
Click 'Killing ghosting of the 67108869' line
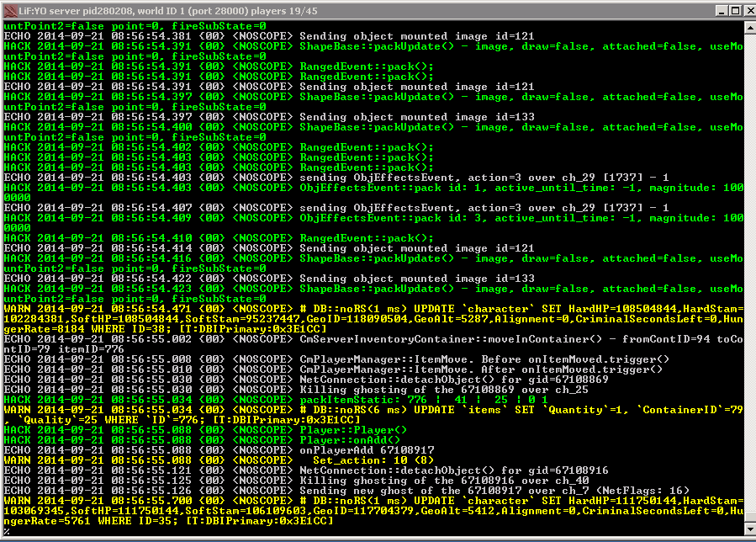coord(296,390)
